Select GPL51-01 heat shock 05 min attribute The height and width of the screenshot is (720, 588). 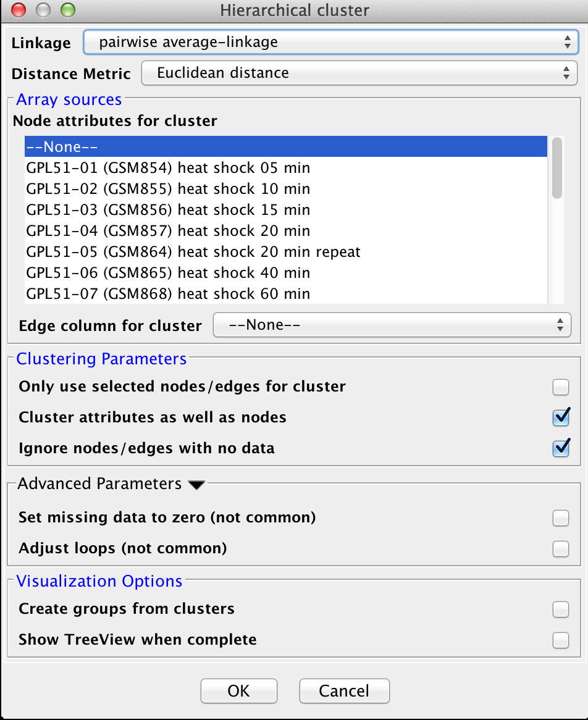(286, 167)
